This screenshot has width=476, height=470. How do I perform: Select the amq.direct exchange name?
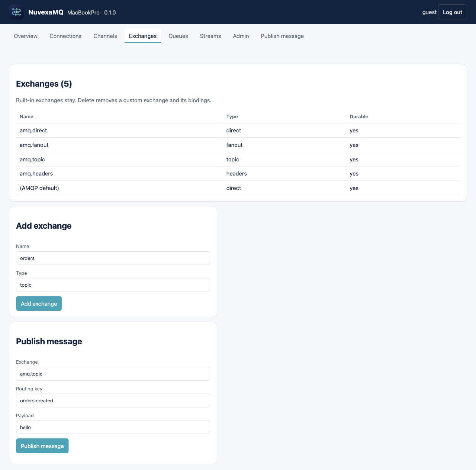click(x=33, y=131)
